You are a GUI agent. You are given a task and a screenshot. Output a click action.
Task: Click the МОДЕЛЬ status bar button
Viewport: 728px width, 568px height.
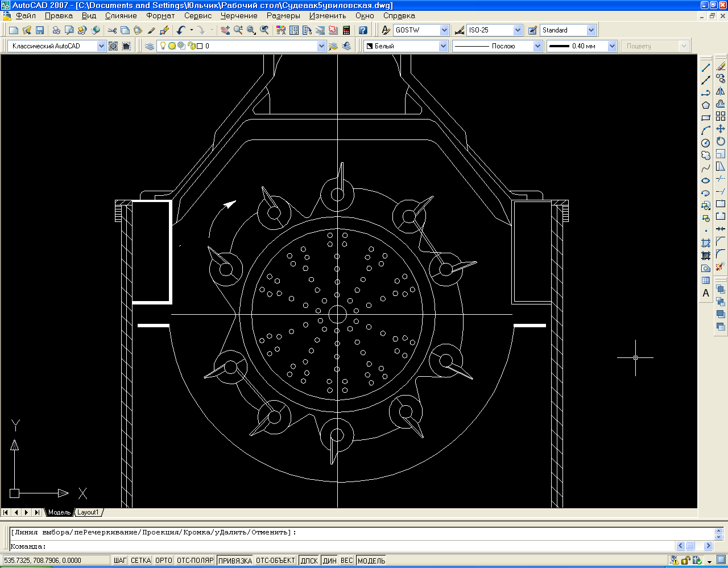(x=371, y=561)
